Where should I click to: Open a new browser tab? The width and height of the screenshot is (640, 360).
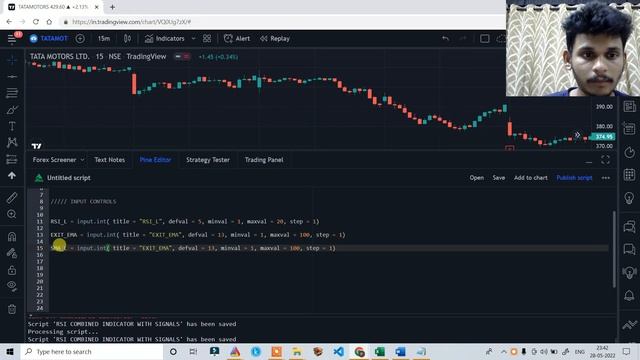(112, 7)
